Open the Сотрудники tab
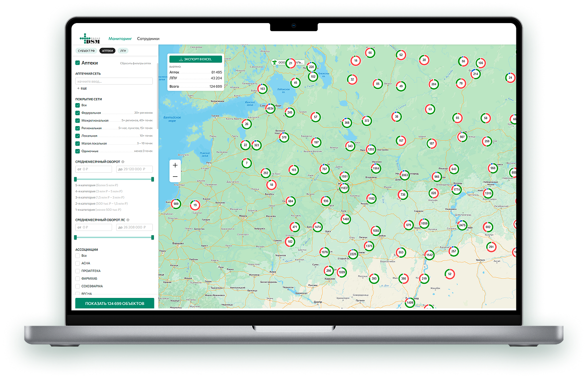The image size is (588, 379). tap(148, 39)
